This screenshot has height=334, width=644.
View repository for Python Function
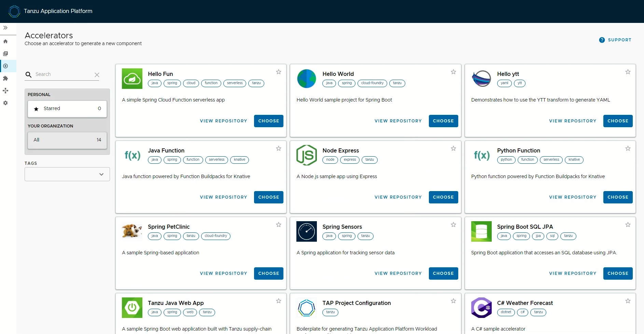573,197
